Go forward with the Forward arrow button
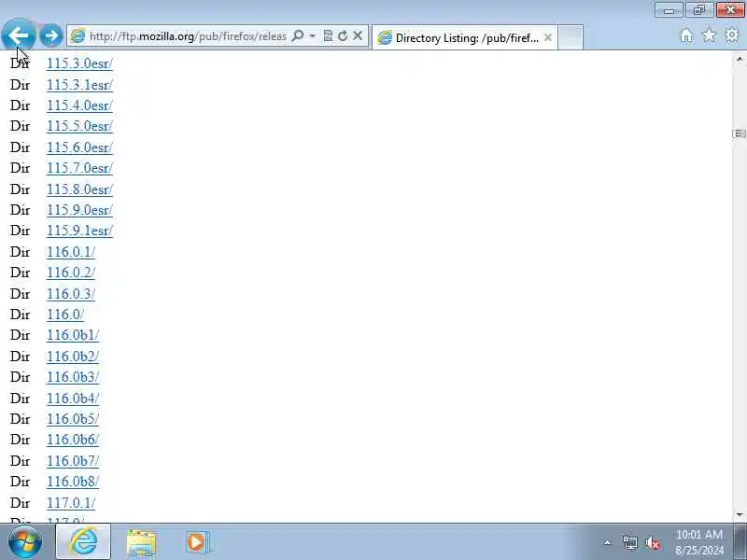 [50, 35]
